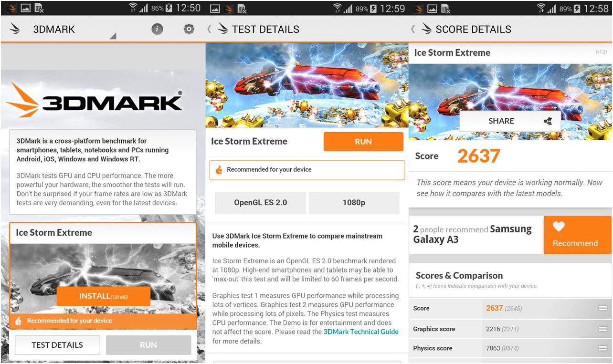This screenshot has height=364, width=613.
Task: Open settings gear in 3DMark header
Action: [x=189, y=30]
